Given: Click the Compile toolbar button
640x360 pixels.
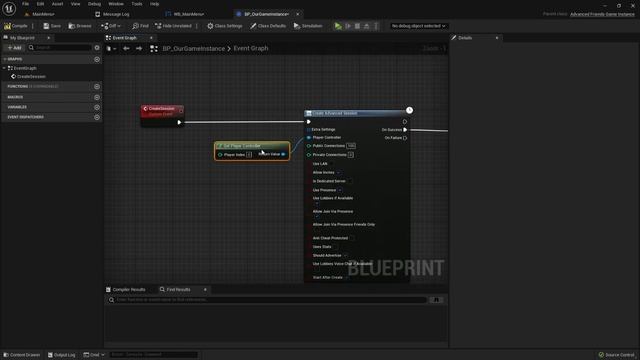Looking at the screenshot, I should 16,26.
